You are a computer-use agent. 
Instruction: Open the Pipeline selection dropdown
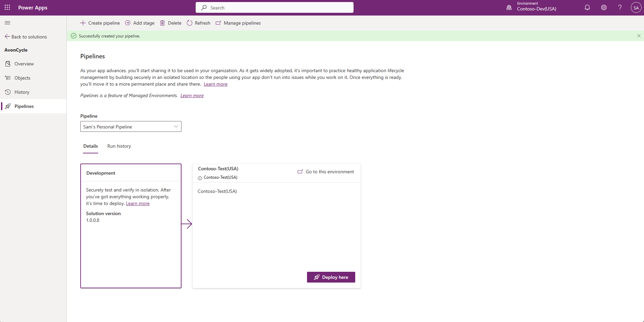[x=131, y=126]
